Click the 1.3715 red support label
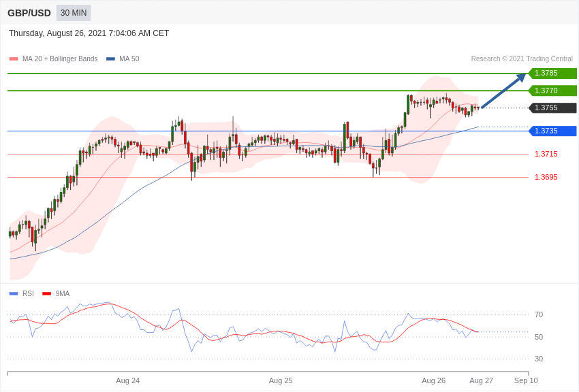Screen dimensions: 579x392 (x=546, y=154)
